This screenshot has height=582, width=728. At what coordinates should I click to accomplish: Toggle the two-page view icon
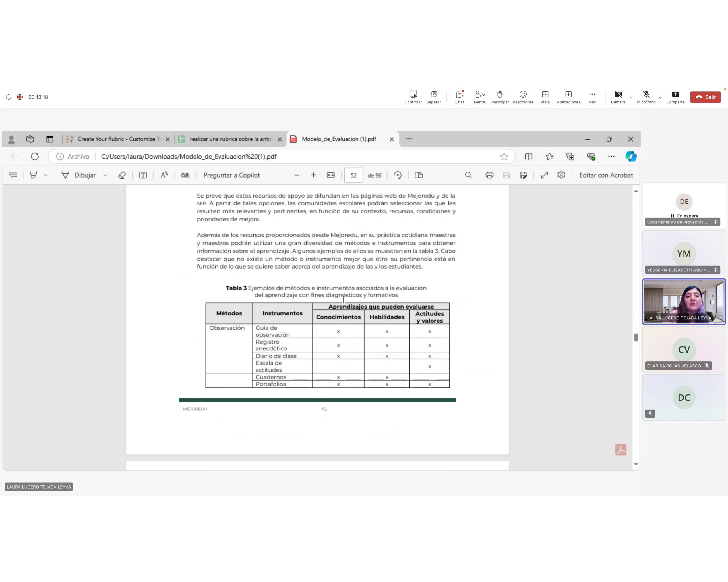(419, 175)
